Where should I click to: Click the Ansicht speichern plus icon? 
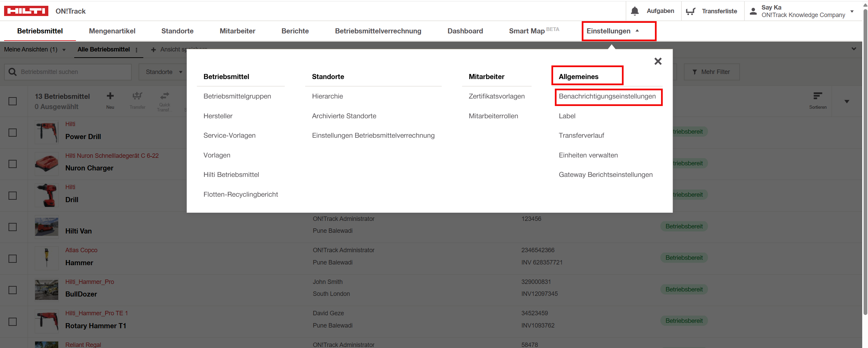pos(154,50)
